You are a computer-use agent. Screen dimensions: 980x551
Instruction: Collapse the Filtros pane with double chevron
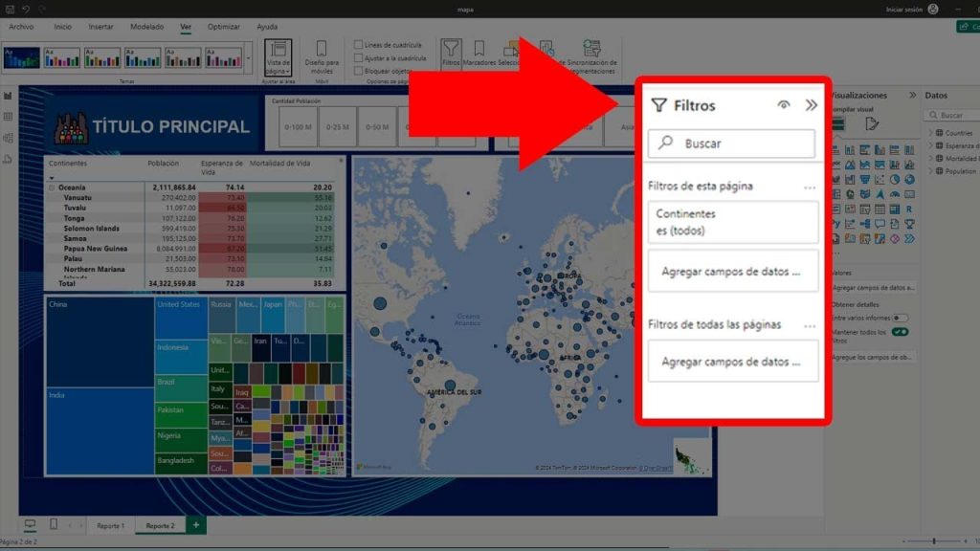(811, 105)
